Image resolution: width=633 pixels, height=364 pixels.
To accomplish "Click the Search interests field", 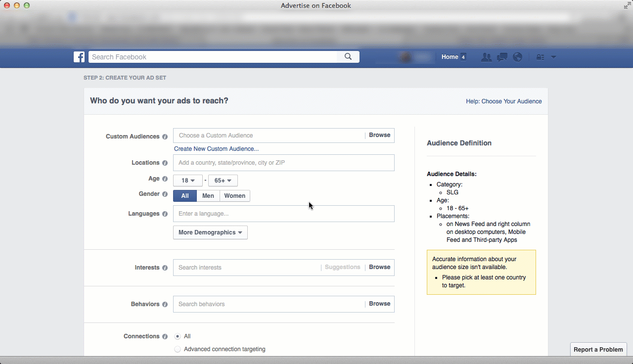I will [x=247, y=268].
